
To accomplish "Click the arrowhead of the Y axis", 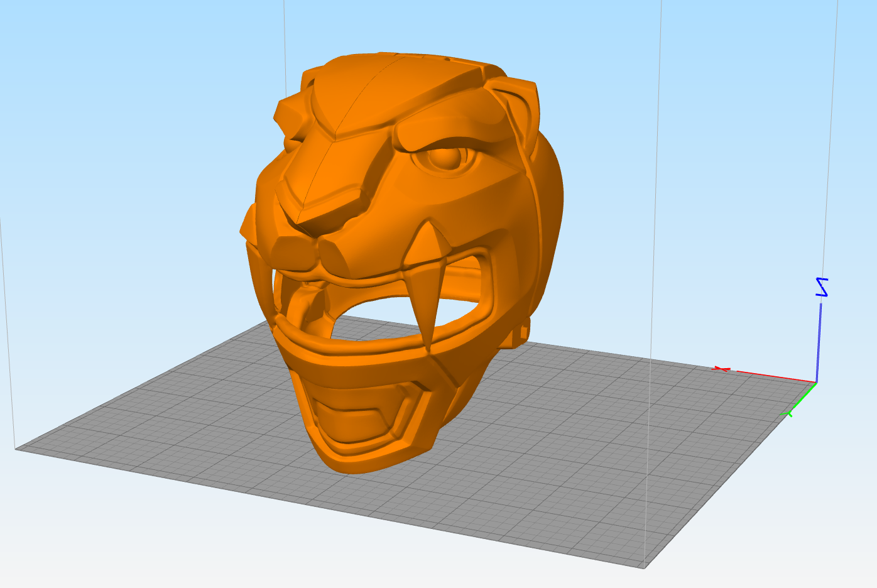I will tap(790, 413).
